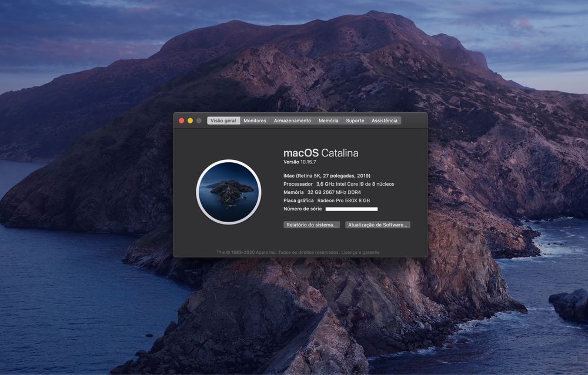588x375 pixels.
Task: Click the macOS Catalina island logo
Action: tap(229, 192)
